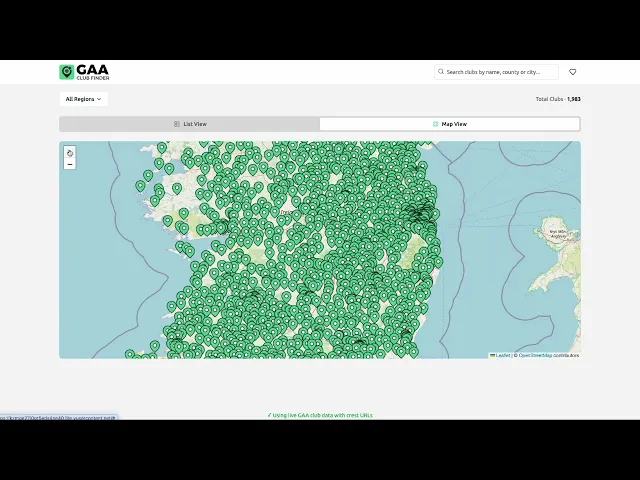
Task: Click the Anglesey island label on map
Action: click(558, 234)
